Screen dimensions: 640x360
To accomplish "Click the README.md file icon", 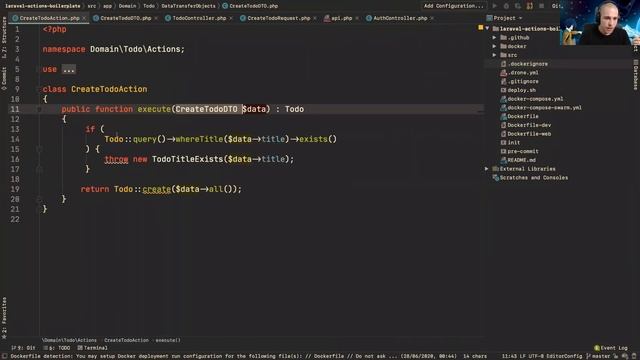I will 503,160.
